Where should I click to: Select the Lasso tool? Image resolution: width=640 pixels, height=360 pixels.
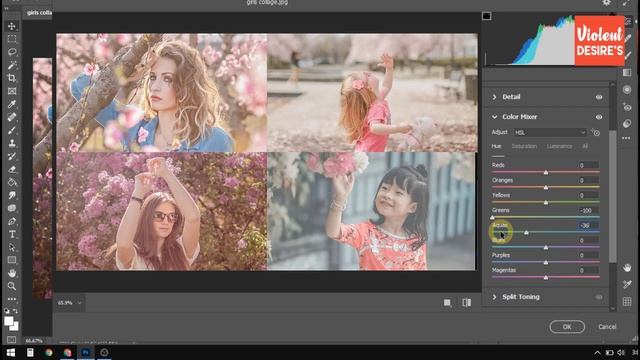[12, 52]
